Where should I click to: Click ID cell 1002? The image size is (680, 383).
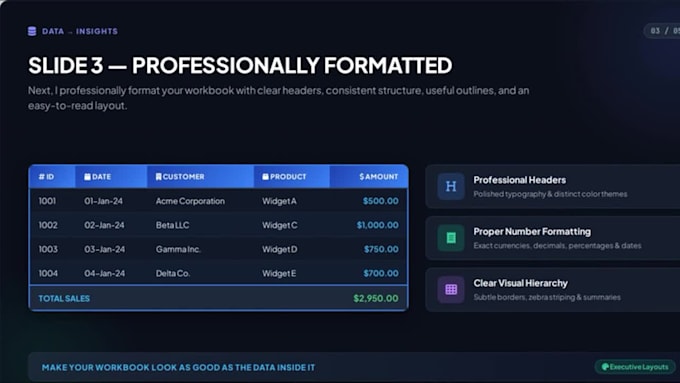pyautogui.click(x=48, y=225)
